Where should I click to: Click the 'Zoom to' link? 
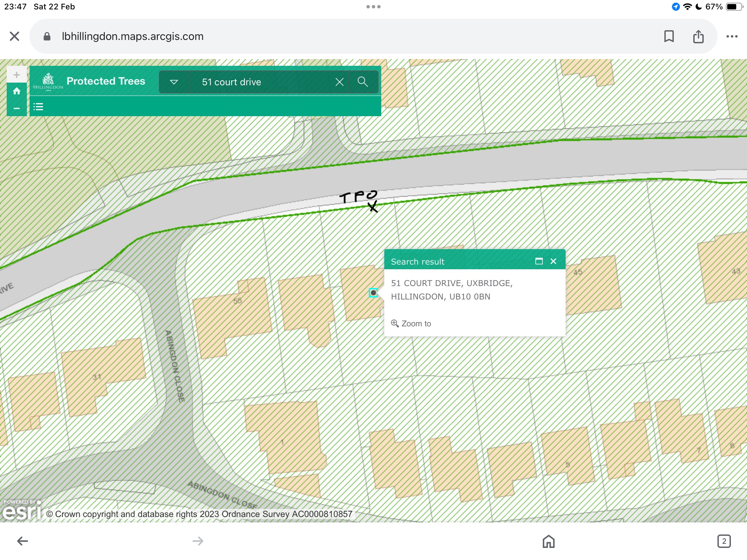pyautogui.click(x=411, y=323)
